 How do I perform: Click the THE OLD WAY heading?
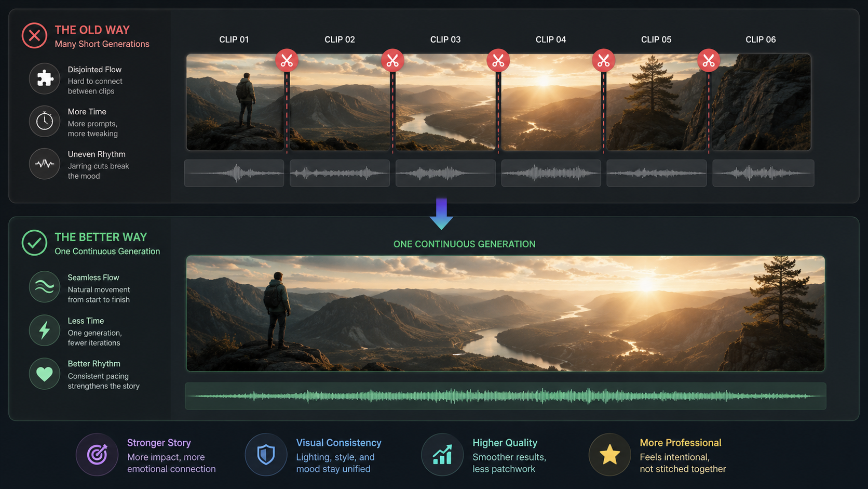92,30
